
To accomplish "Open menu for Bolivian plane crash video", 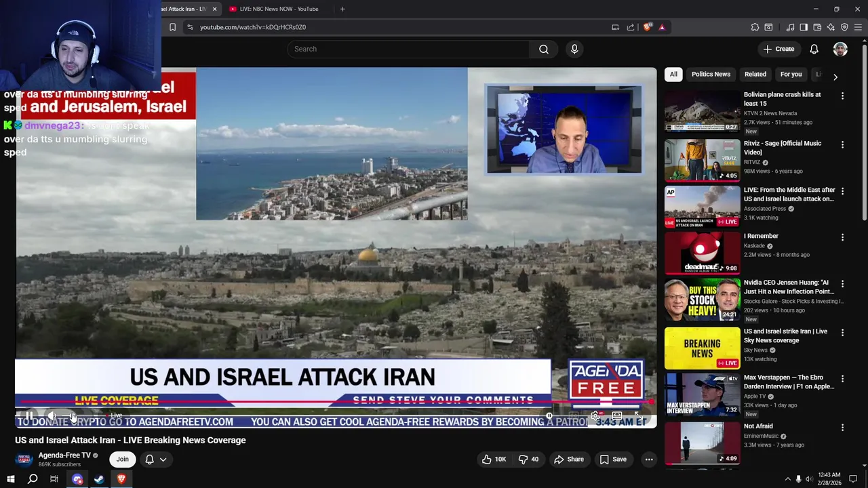I will (x=842, y=97).
